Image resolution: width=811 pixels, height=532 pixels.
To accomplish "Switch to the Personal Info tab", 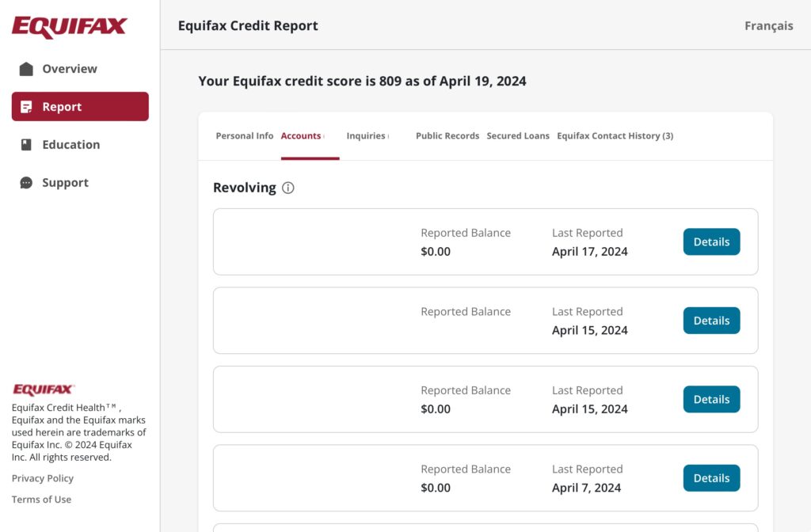I will coord(244,136).
